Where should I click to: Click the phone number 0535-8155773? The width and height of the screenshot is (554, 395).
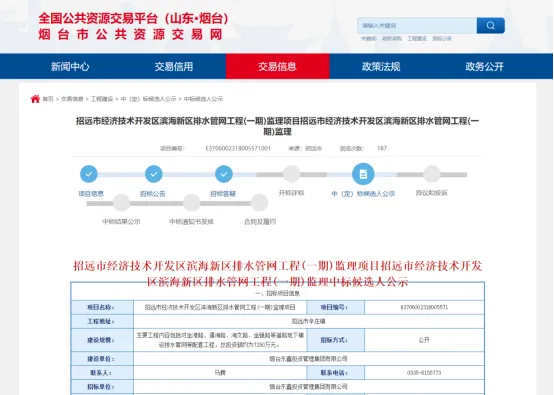pyautogui.click(x=424, y=373)
